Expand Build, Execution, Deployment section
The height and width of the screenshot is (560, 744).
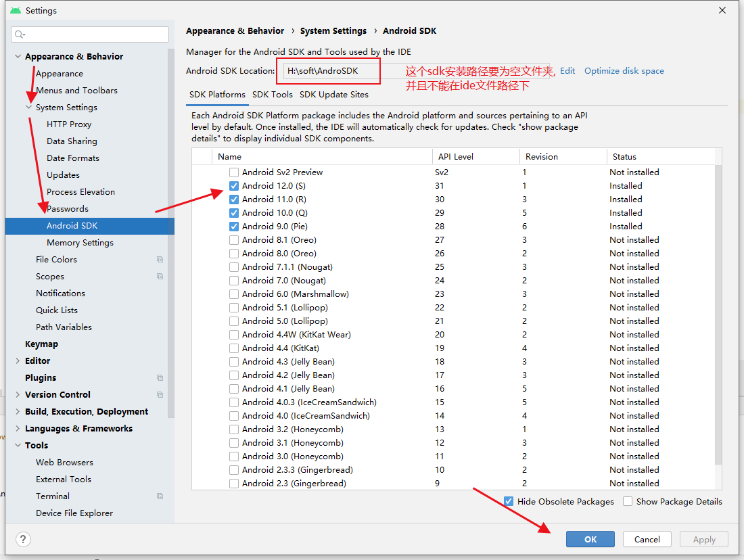(x=18, y=411)
